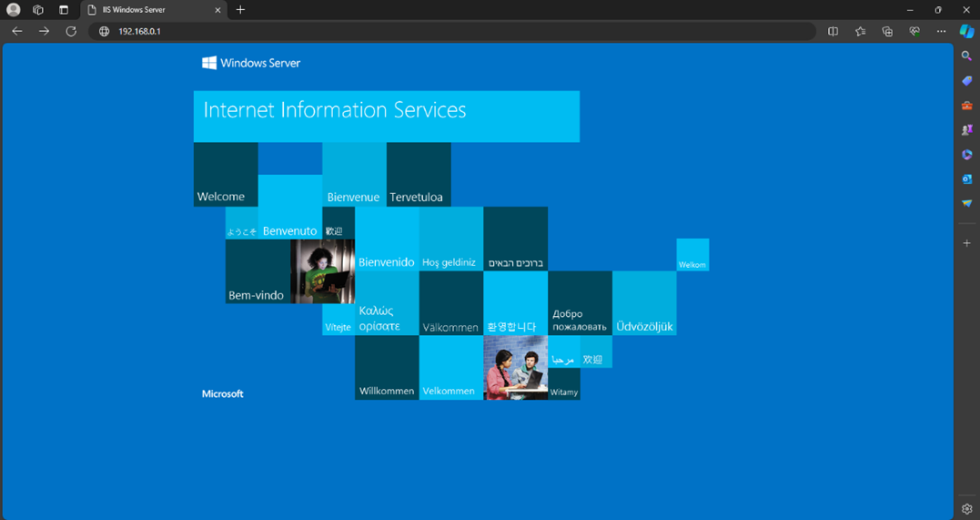Screen dimensions: 980x520
Task: Click the Microsoft logo text
Action: click(x=223, y=393)
